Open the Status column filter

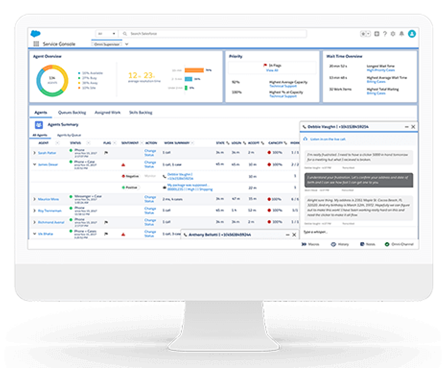coord(89,143)
